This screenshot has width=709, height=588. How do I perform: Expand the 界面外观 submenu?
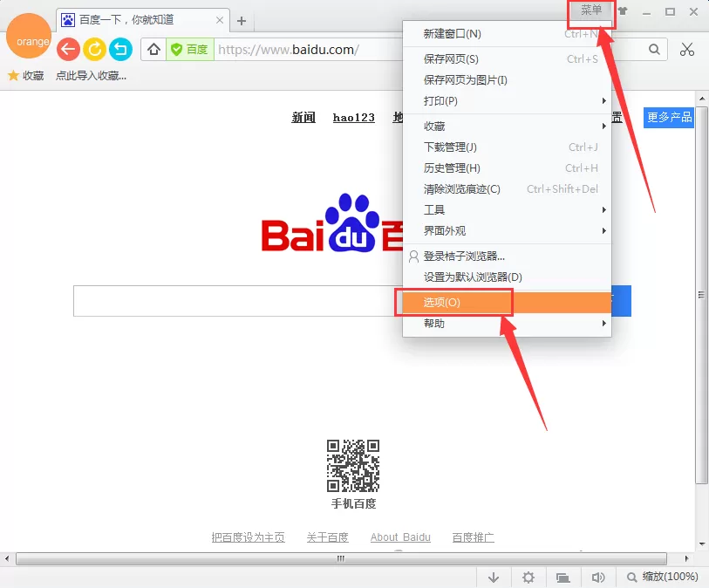(507, 230)
